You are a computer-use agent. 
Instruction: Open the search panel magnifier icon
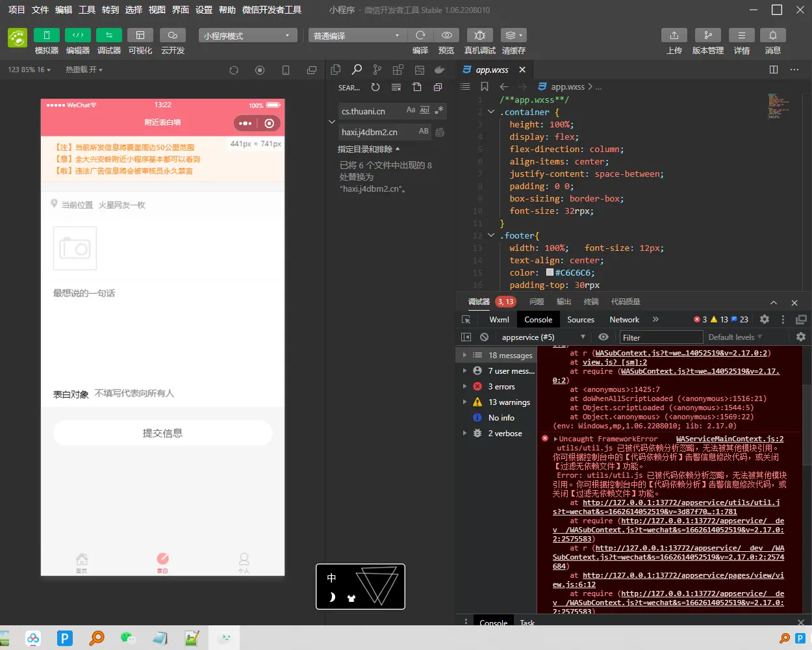coord(357,70)
